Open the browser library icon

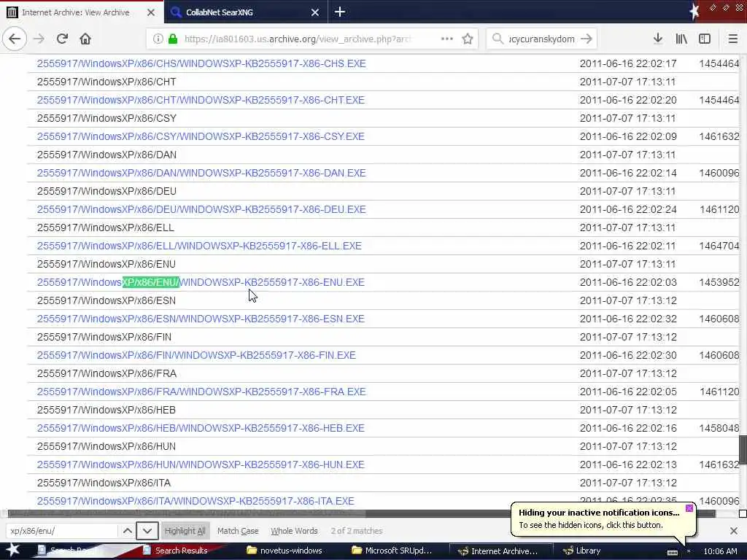pos(681,39)
